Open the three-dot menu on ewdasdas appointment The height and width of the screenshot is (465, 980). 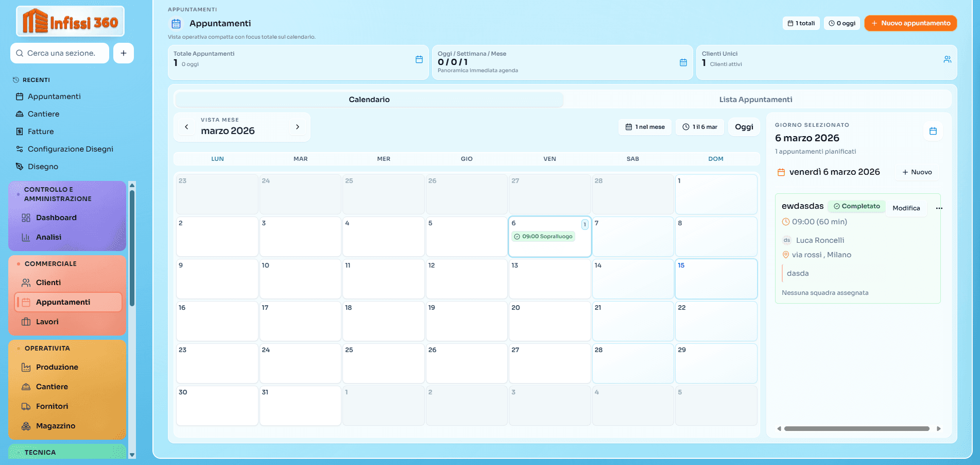[x=939, y=208]
